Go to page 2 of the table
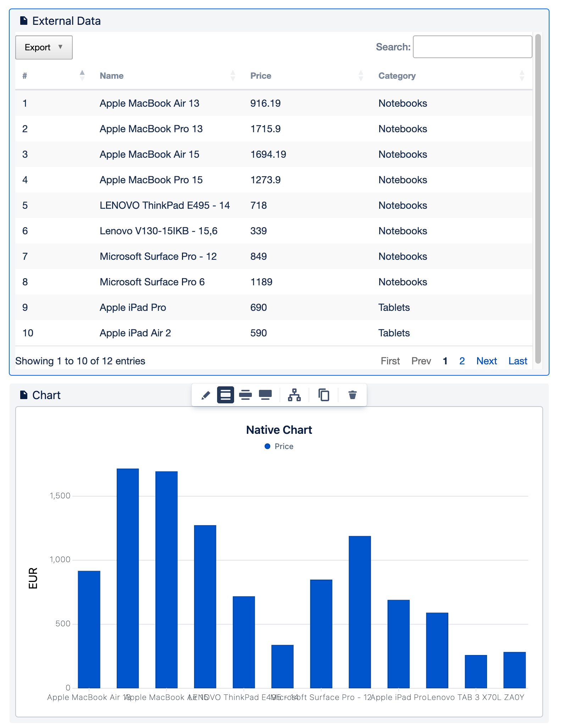Image resolution: width=564 pixels, height=728 pixels. (x=462, y=361)
